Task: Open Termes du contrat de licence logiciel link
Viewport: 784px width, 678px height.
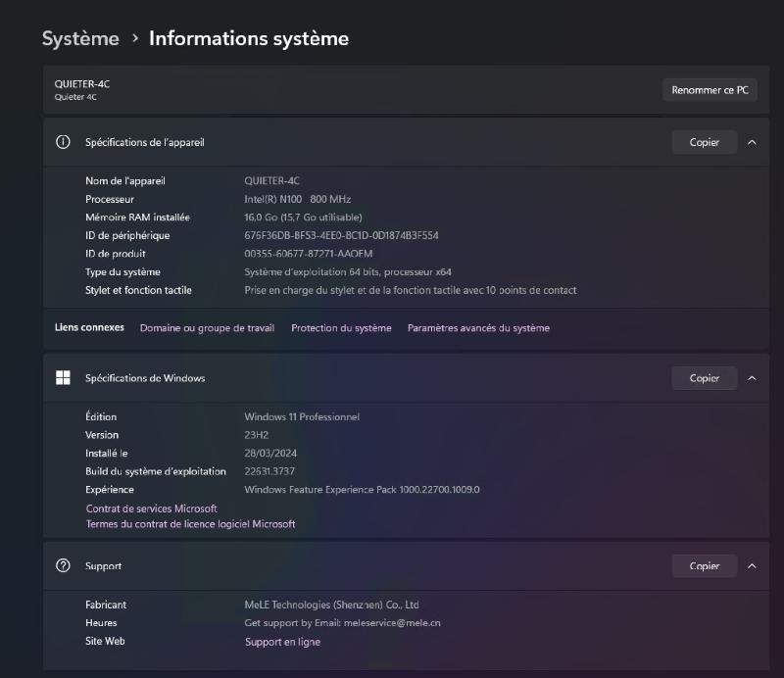Action: click(x=190, y=524)
